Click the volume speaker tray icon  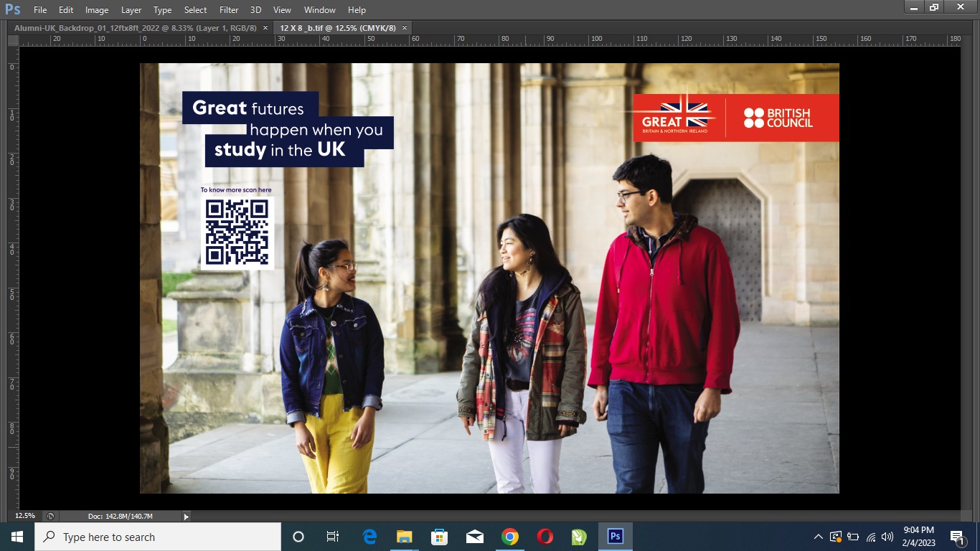[887, 537]
